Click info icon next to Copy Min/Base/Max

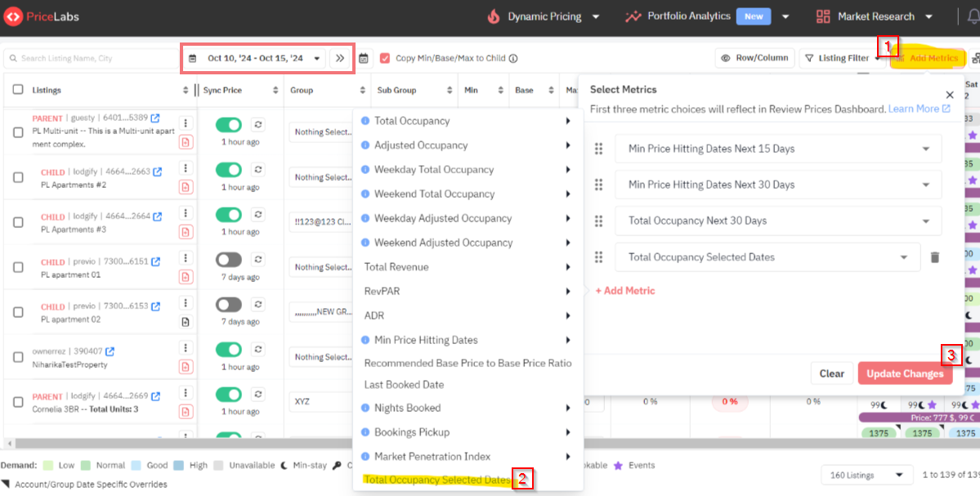513,59
